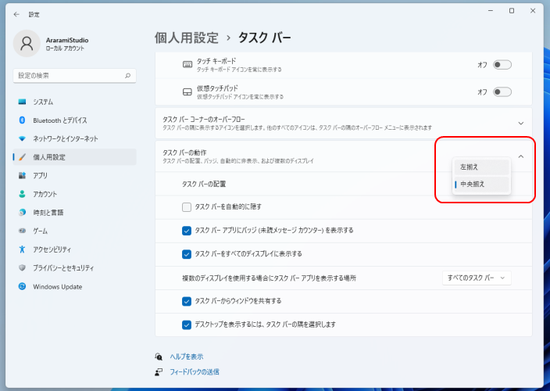Click the アクセシビリティ figure icon
The height and width of the screenshot is (391, 550).
click(x=22, y=249)
